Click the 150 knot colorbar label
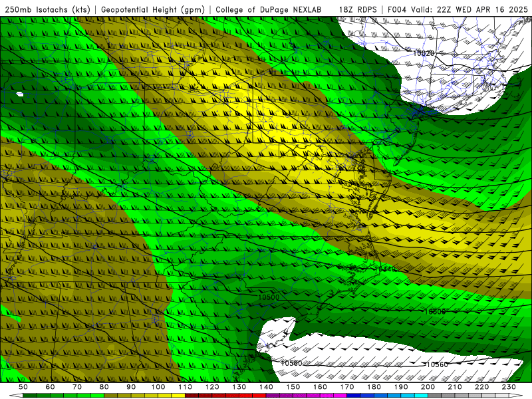The height and width of the screenshot is (399, 532). (293, 387)
